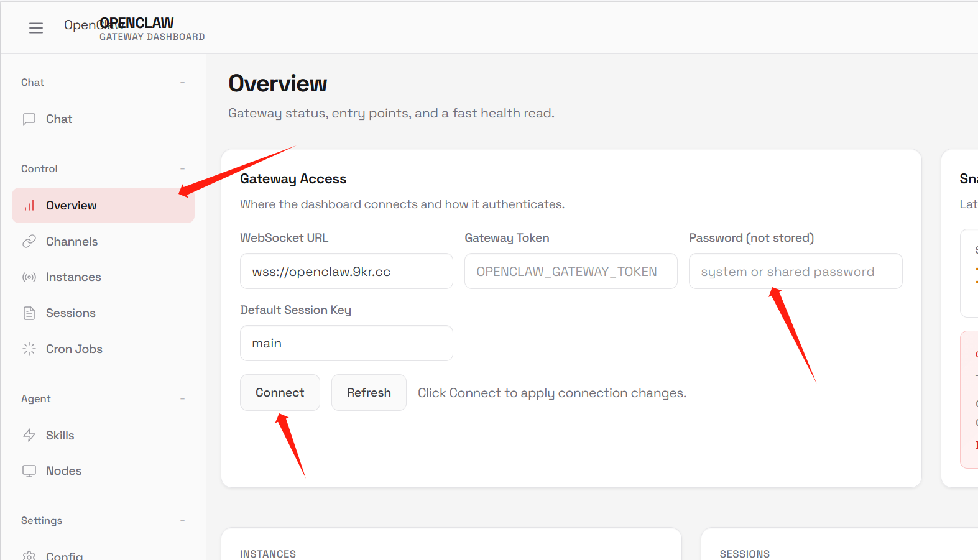Open the Config settings page
Screen dimensions: 978x560
tap(64, 555)
